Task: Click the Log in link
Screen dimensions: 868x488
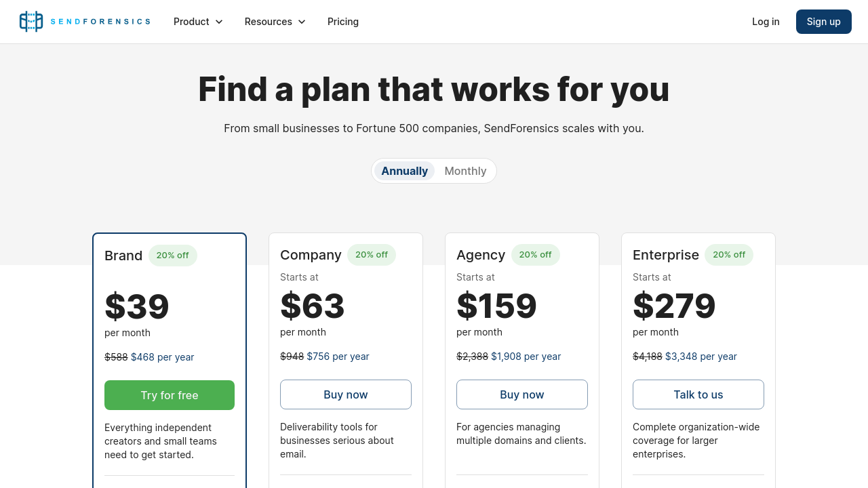Action: [766, 22]
